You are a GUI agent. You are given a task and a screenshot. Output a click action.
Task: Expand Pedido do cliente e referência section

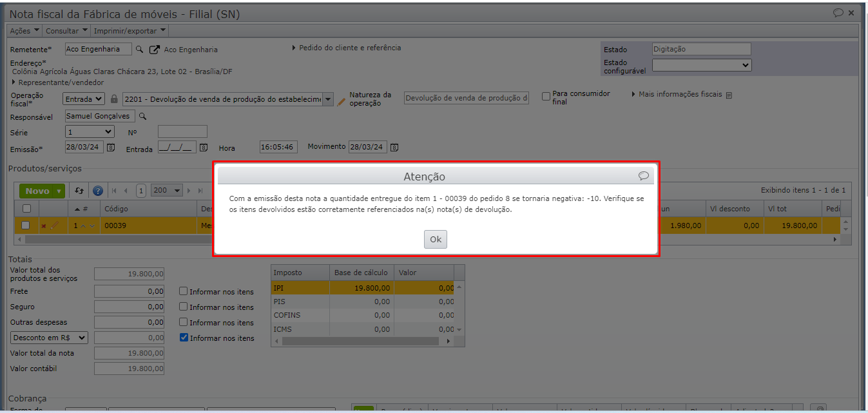coord(347,48)
